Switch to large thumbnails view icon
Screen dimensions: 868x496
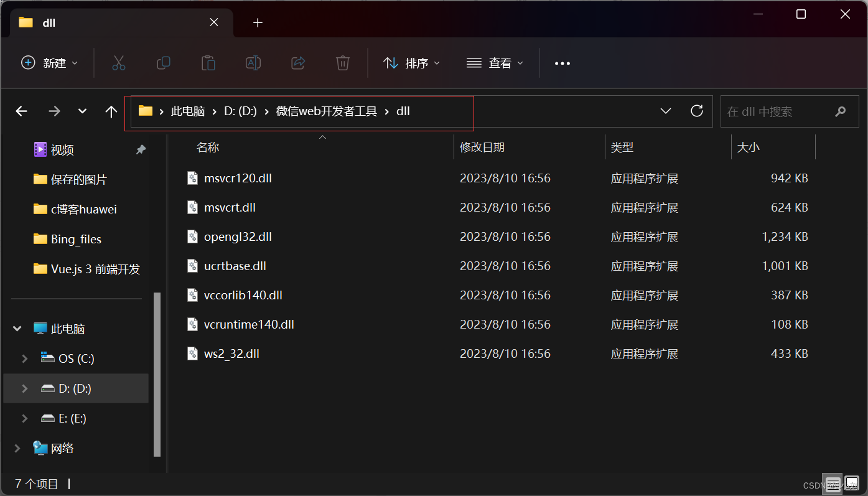point(851,484)
